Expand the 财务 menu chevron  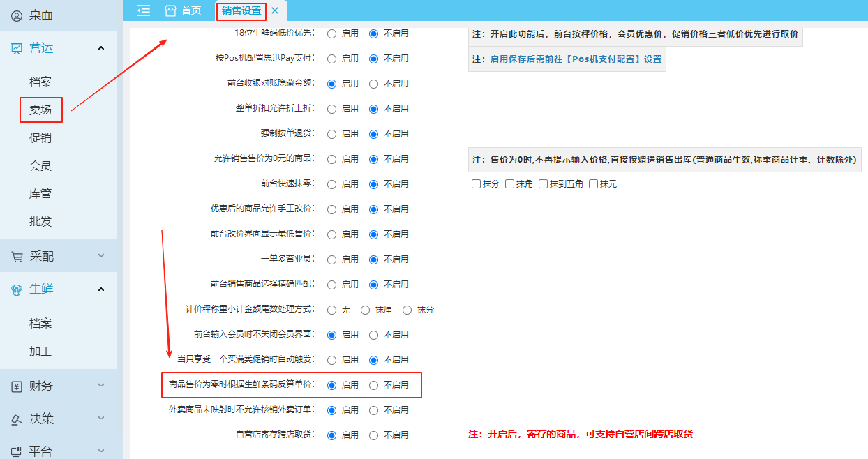101,386
